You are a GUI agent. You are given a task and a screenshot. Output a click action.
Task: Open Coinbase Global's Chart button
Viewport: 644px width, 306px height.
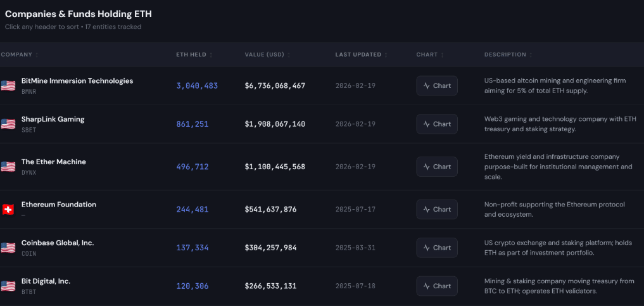coord(437,248)
